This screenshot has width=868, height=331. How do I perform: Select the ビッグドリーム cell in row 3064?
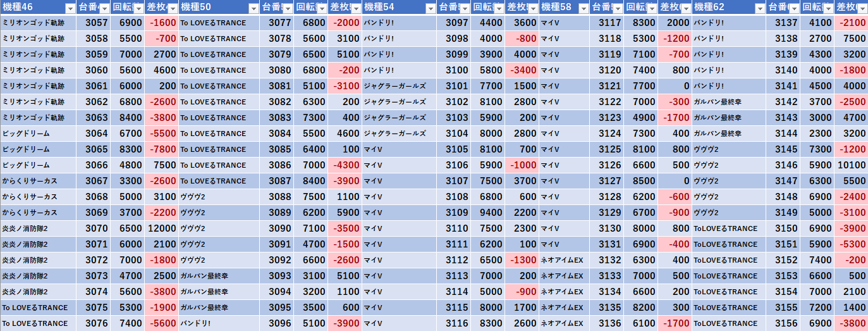coord(39,134)
